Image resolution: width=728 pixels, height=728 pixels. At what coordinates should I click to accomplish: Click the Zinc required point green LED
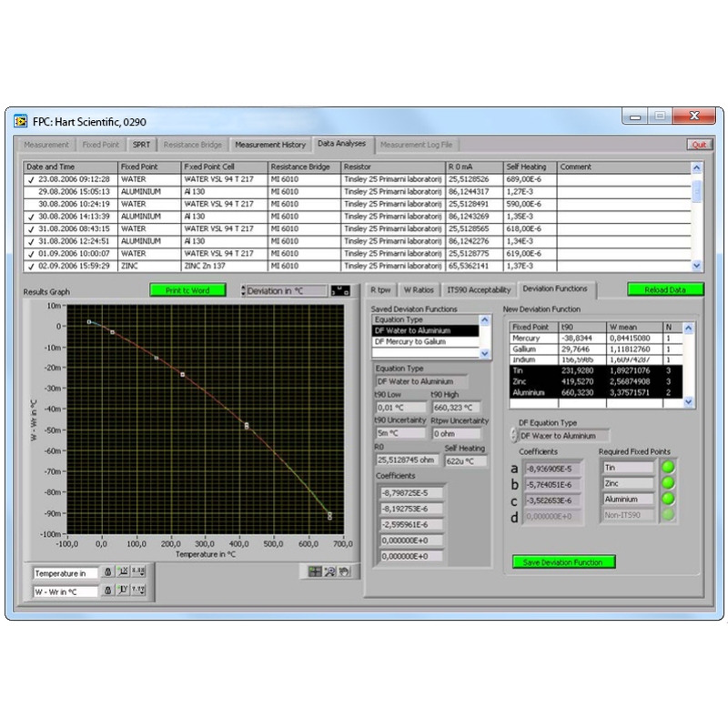pyautogui.click(x=668, y=483)
